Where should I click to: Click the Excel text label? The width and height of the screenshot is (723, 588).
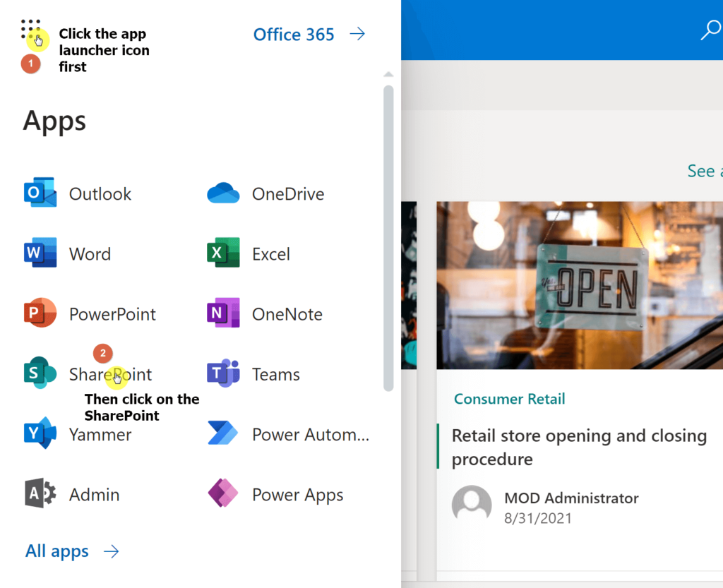pos(271,254)
